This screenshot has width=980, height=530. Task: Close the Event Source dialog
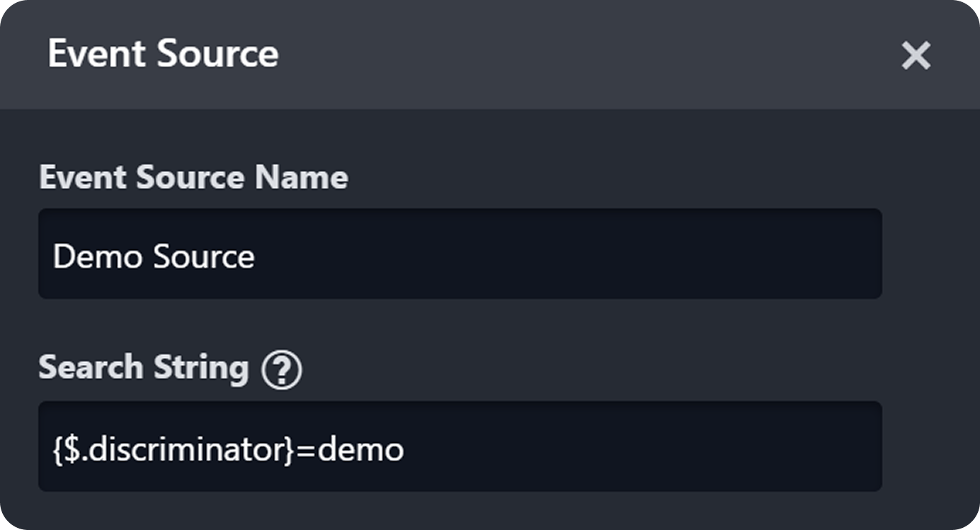point(916,55)
